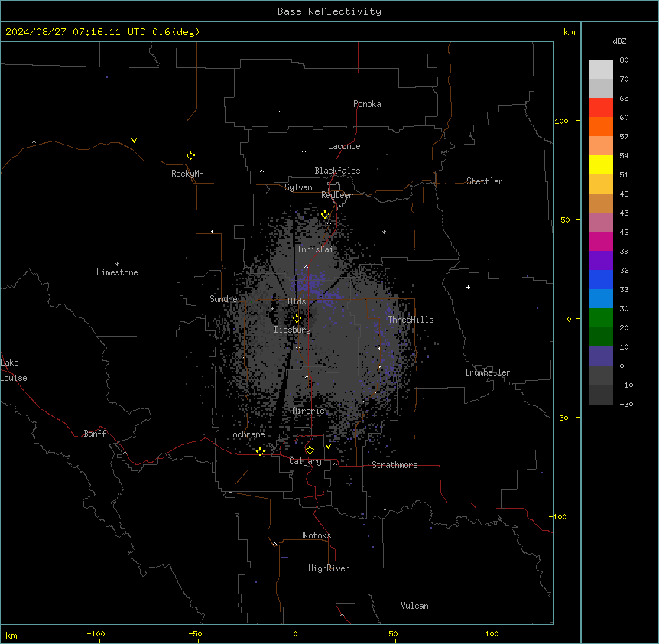Select the blue 36 dBZ color swatch

[601, 279]
